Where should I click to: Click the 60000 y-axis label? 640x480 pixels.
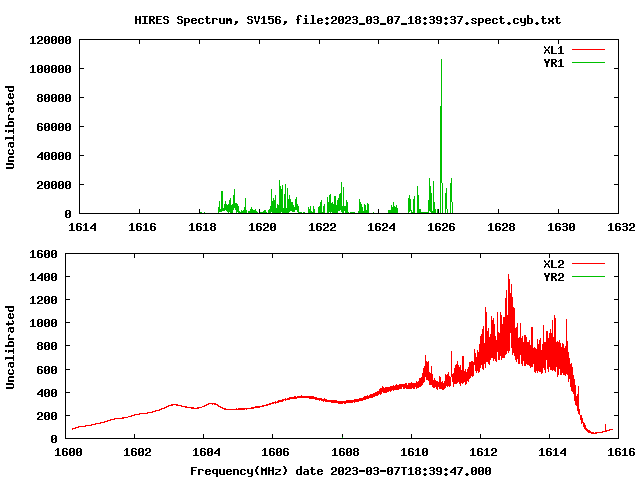54,127
